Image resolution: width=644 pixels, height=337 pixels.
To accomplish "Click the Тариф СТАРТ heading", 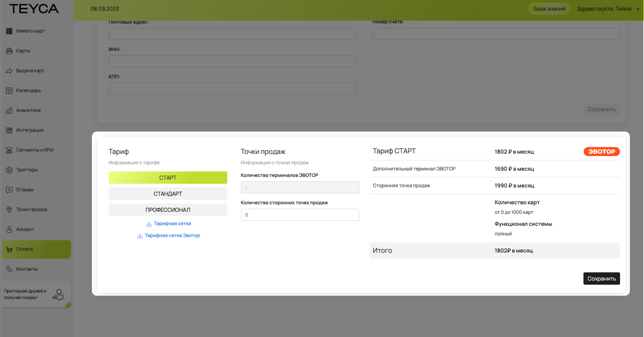I will (x=394, y=151).
